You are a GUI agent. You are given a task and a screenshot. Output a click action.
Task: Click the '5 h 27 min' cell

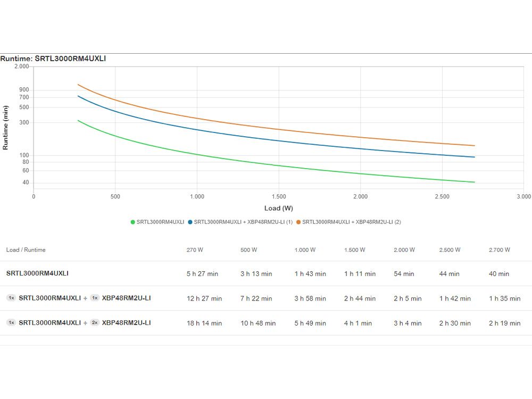click(202, 274)
